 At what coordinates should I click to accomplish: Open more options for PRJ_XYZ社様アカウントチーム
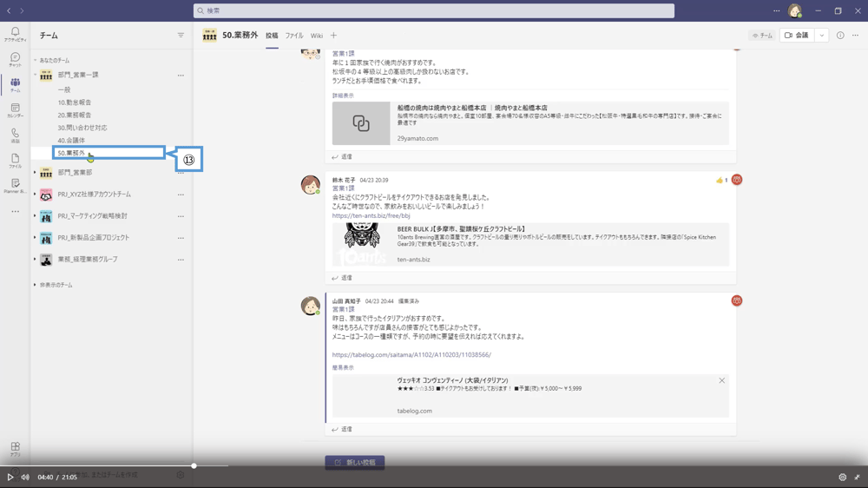pos(181,195)
